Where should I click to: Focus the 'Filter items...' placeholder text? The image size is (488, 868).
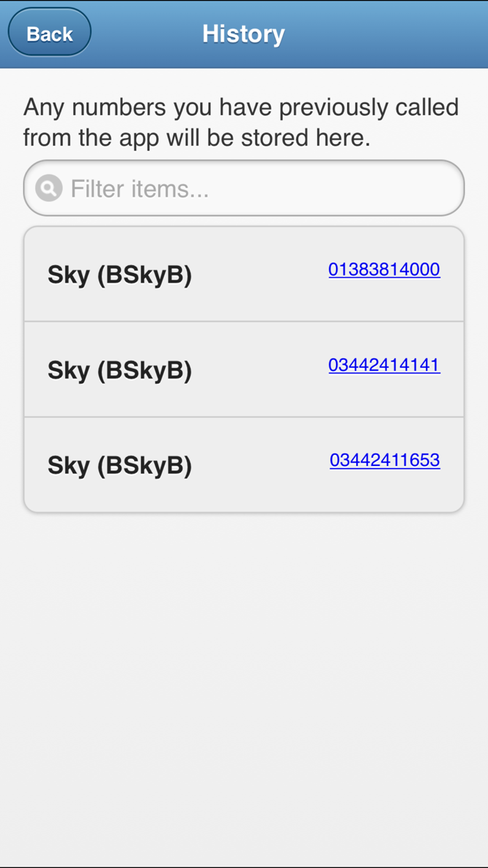(x=139, y=188)
